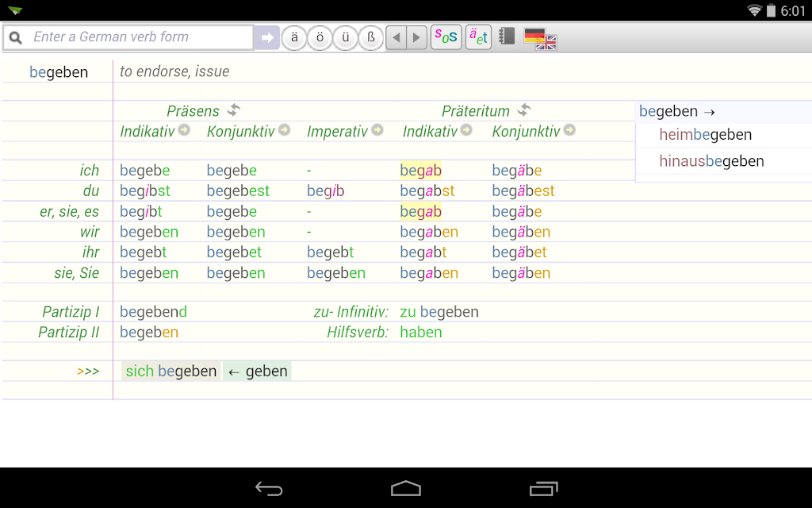Go to base verb geben
The width and height of the screenshot is (812, 508).
point(258,371)
